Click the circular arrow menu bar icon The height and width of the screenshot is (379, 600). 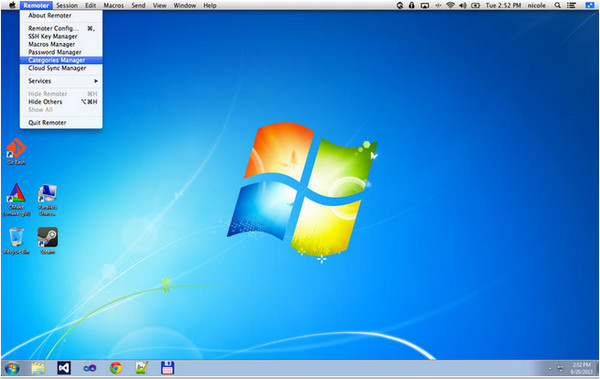400,5
